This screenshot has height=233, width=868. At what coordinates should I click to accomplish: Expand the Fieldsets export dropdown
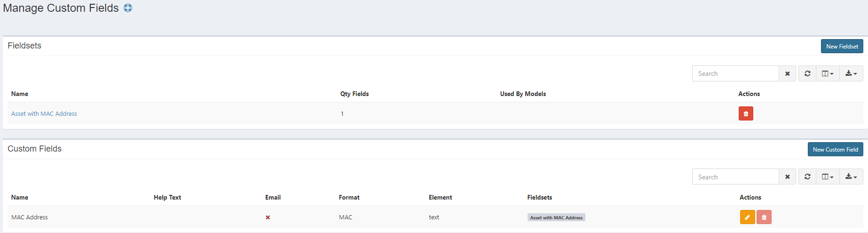click(x=851, y=73)
